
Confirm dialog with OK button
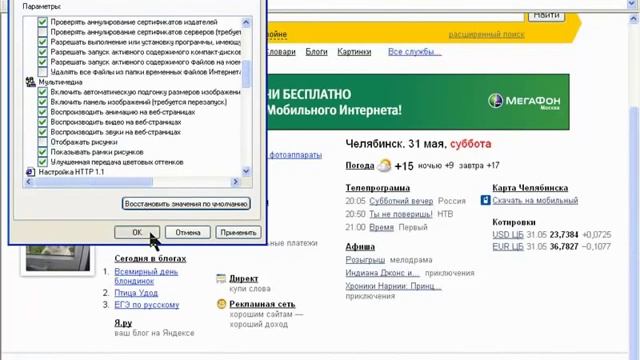pyautogui.click(x=137, y=232)
